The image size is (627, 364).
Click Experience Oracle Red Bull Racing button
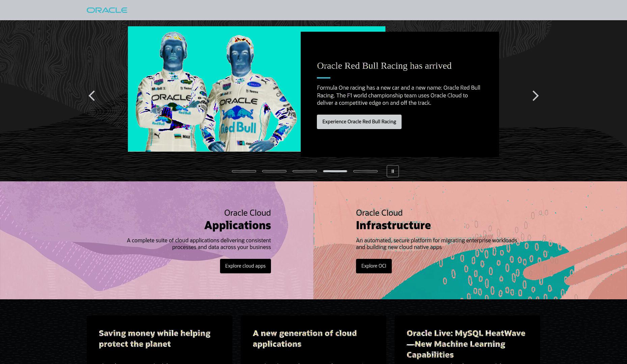(x=359, y=122)
